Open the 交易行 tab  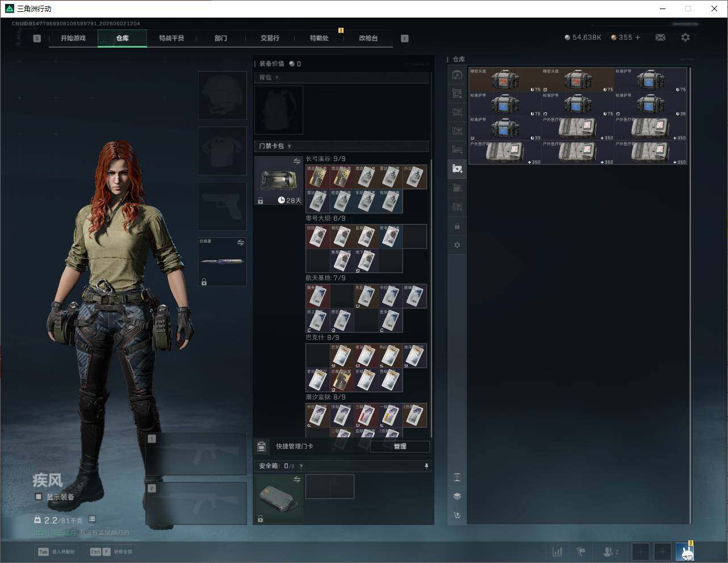(270, 38)
